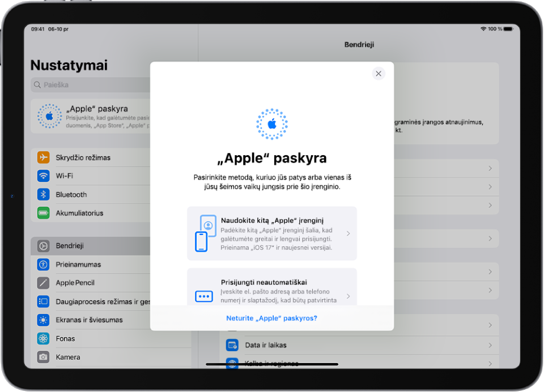This screenshot has height=392, width=544.
Task: Open Bluetooth settings
Action: tap(91, 195)
